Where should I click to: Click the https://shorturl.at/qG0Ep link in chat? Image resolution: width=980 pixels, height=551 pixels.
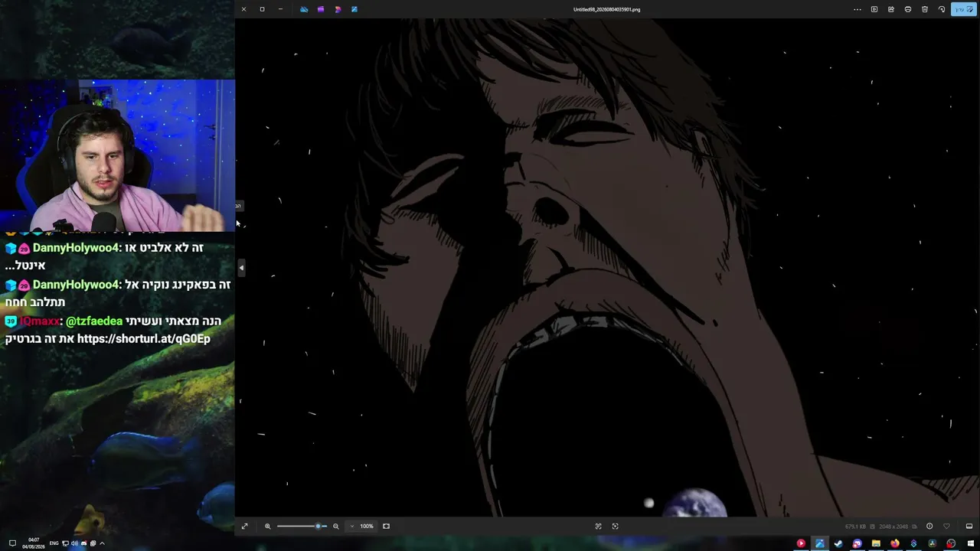tap(143, 338)
